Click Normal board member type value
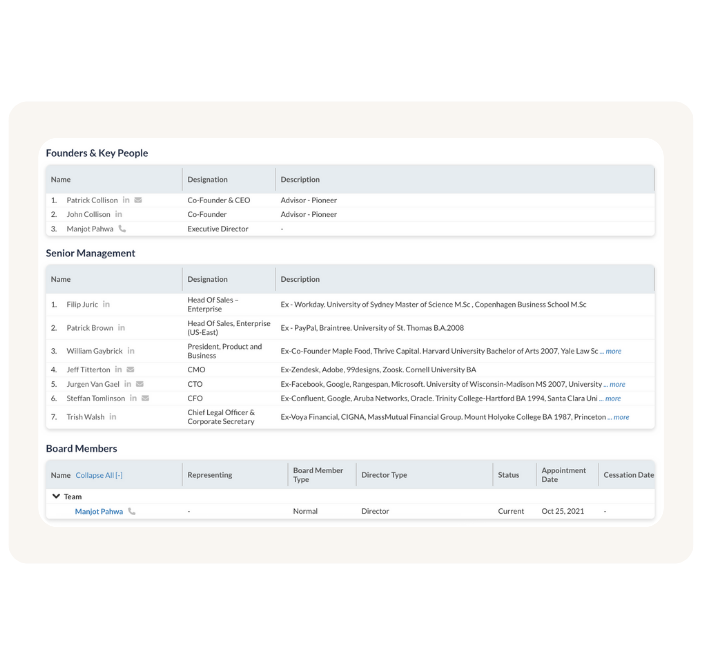Screen dimensions: 702x665 coord(305,511)
